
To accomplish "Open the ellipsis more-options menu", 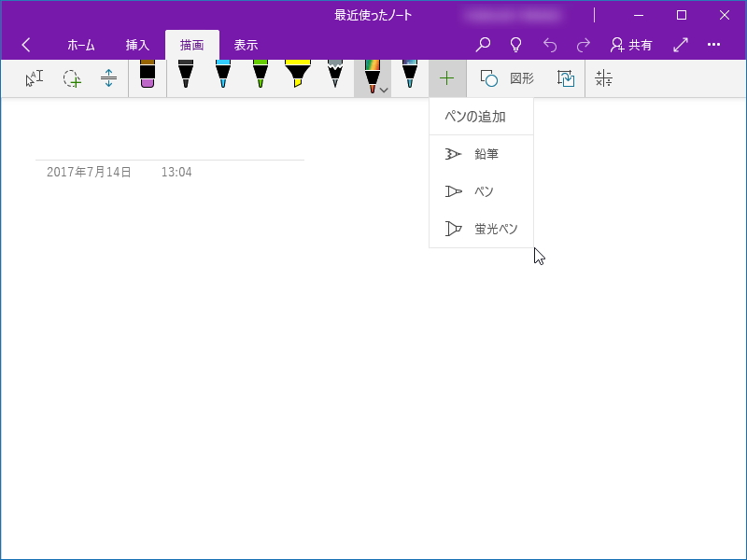I will point(714,44).
